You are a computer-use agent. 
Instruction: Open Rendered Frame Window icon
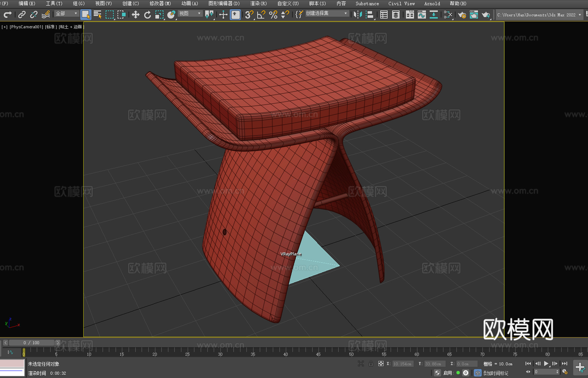tap(474, 14)
